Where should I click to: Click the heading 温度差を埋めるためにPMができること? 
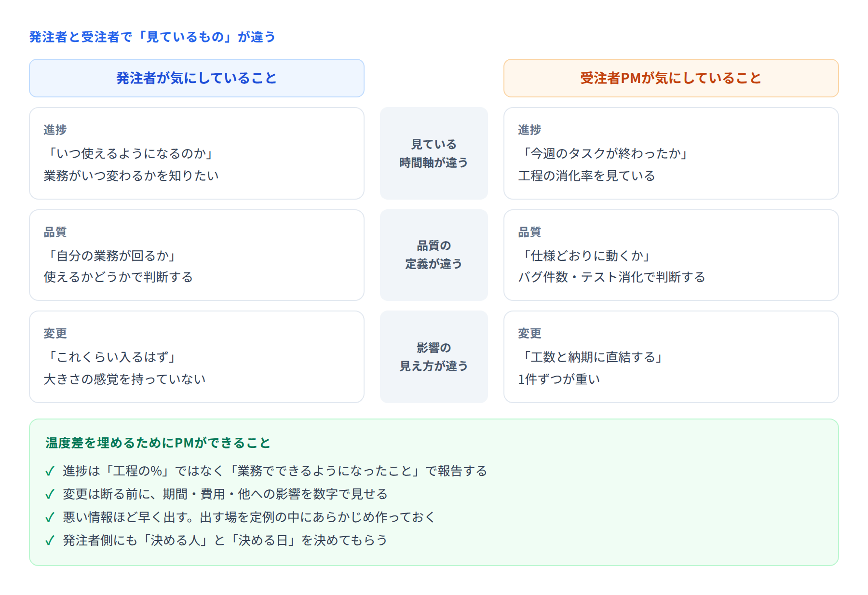pos(158,443)
